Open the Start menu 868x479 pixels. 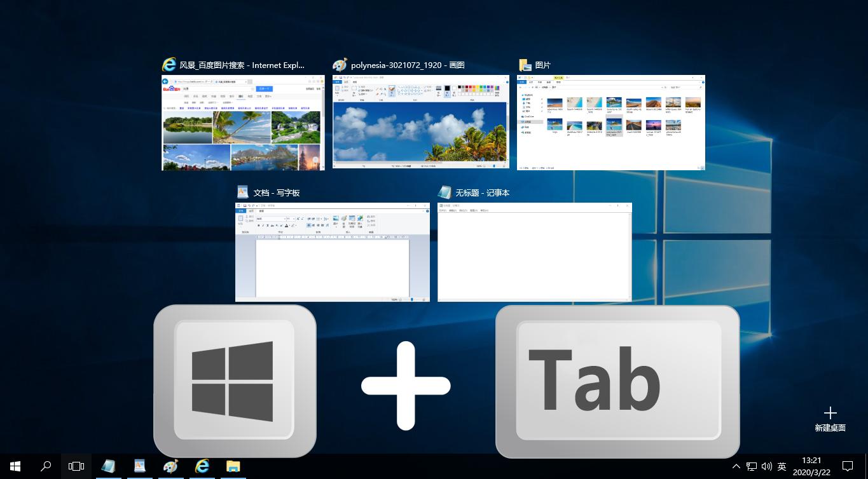[14, 466]
